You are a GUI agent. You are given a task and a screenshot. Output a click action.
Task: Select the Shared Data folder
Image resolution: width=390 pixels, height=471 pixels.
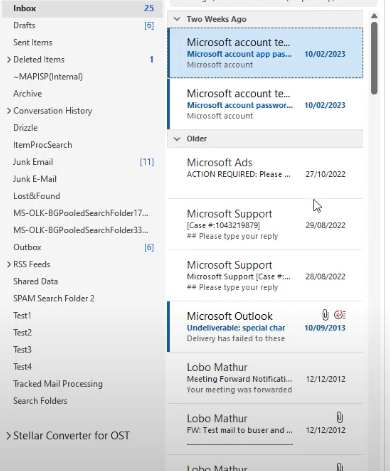[x=35, y=281]
